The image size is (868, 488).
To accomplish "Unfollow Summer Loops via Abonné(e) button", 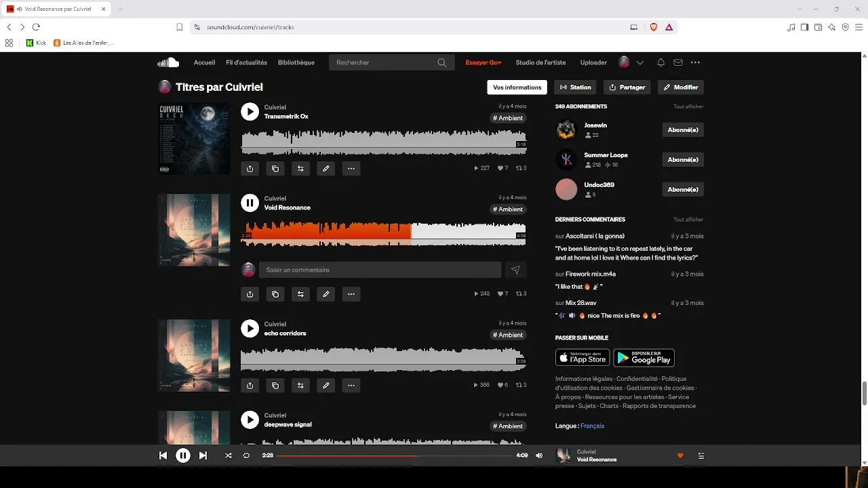I will 683,159.
